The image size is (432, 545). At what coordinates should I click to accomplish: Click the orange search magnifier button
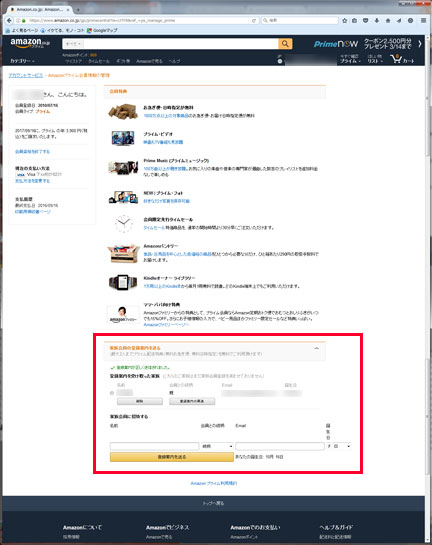pos(285,44)
